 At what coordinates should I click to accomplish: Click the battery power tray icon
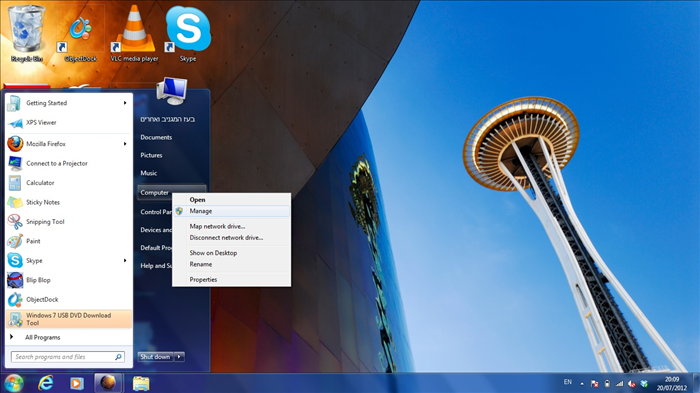click(x=607, y=384)
